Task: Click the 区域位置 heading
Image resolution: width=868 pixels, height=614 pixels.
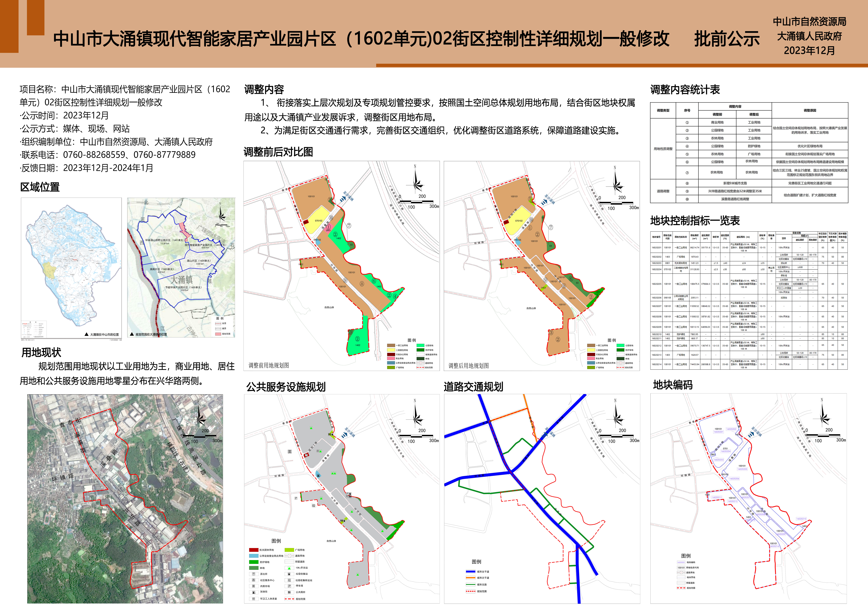Action: click(40, 187)
